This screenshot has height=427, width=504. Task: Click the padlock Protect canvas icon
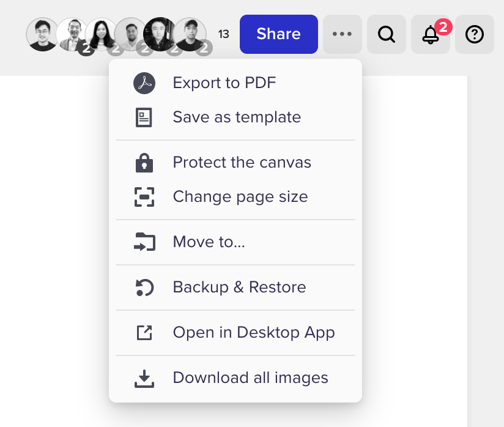(144, 163)
